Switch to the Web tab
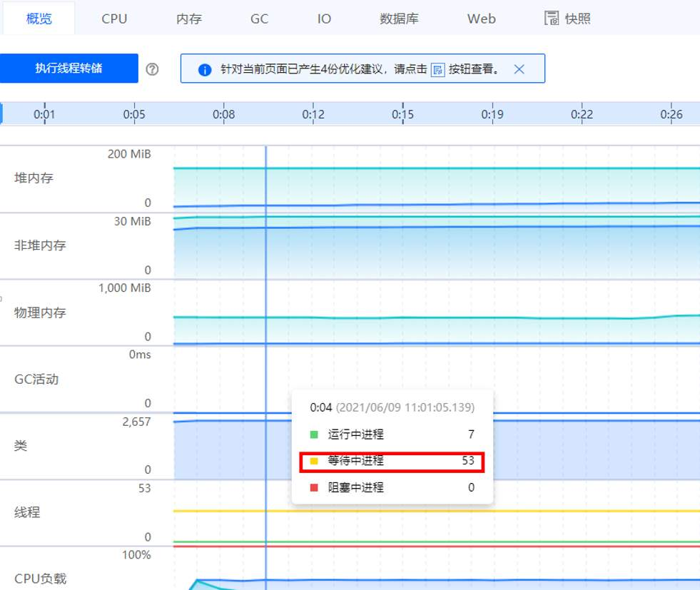 481,19
